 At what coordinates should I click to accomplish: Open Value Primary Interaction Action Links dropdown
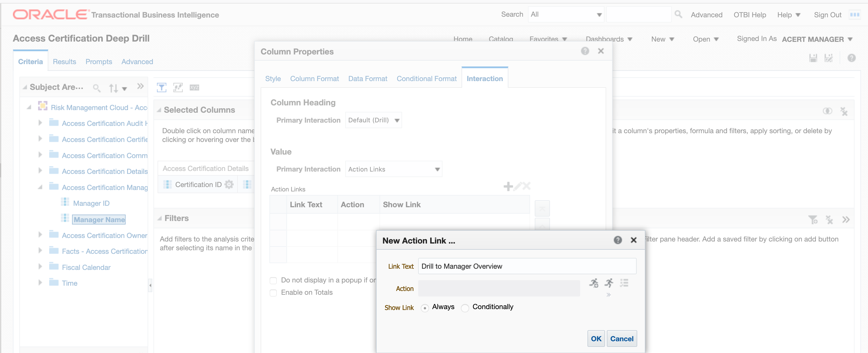394,169
